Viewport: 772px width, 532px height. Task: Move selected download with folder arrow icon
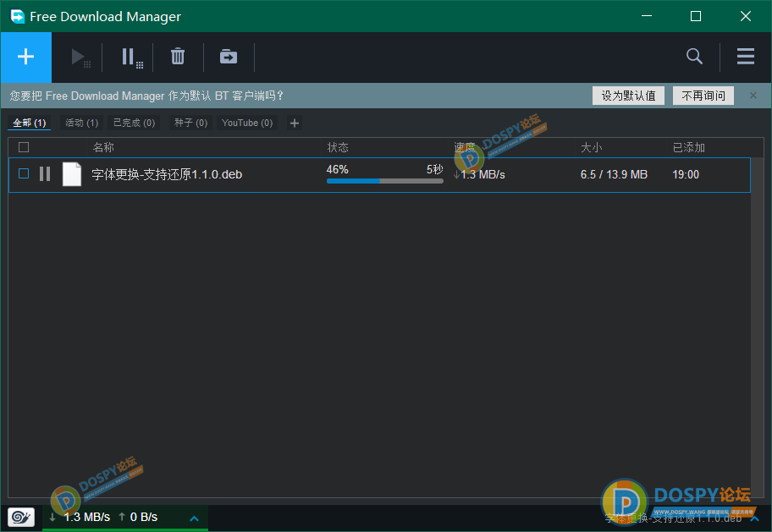(x=229, y=57)
